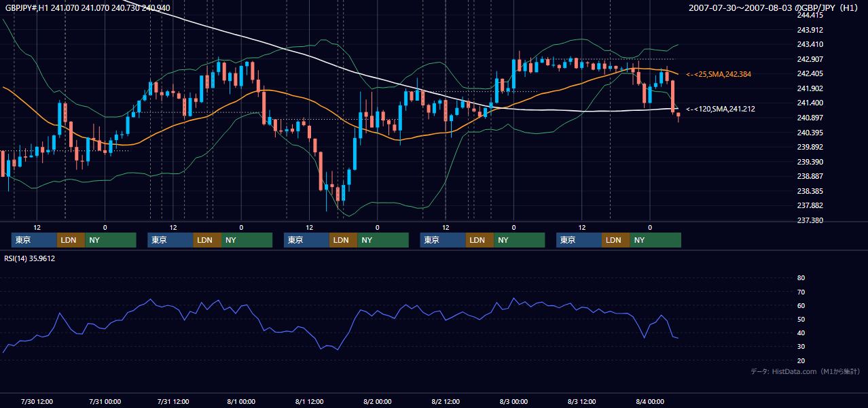Viewport: 868px width, 408px height.
Task: Select the 8/4 00:00 date label
Action: click(650, 401)
